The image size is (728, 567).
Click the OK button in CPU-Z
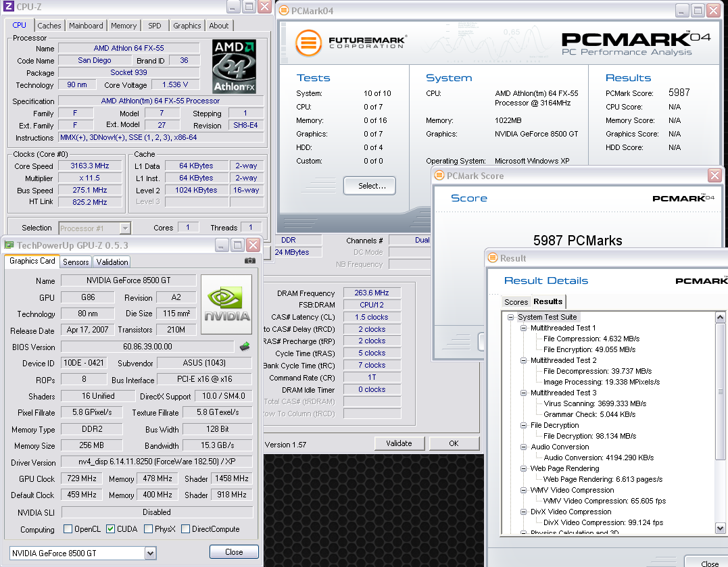point(454,443)
